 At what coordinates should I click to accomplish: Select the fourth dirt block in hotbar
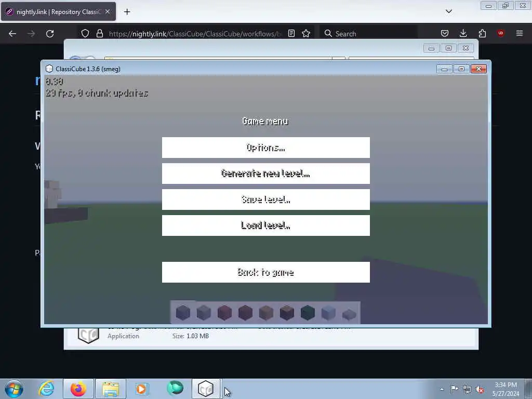(x=245, y=313)
